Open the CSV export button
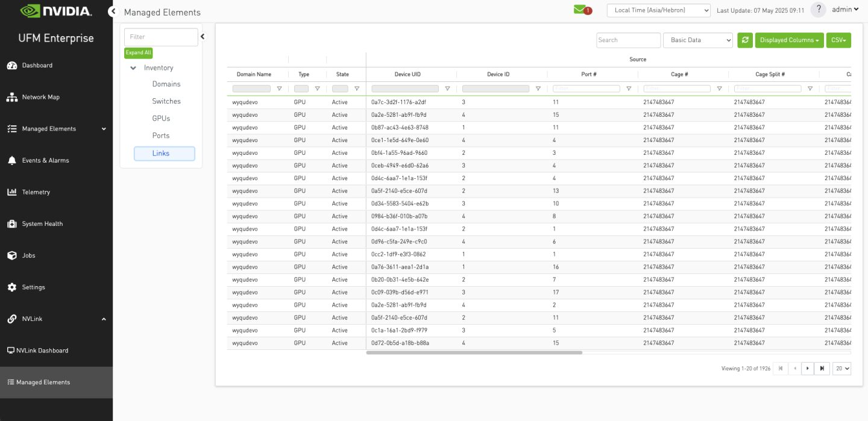 tap(838, 40)
